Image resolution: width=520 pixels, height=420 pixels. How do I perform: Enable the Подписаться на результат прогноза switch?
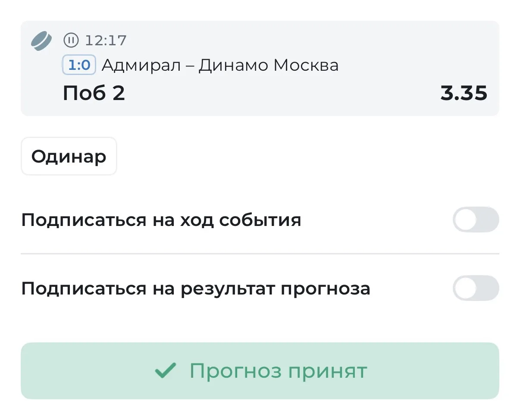(x=476, y=288)
